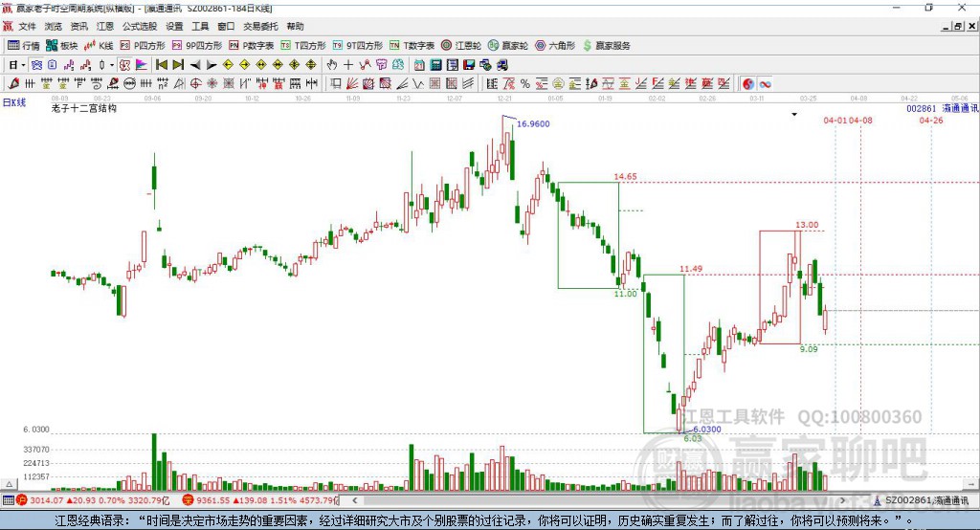Screen dimensions: 980x530
Task: Open the 赢家轮 wheel tool
Action: [x=508, y=46]
